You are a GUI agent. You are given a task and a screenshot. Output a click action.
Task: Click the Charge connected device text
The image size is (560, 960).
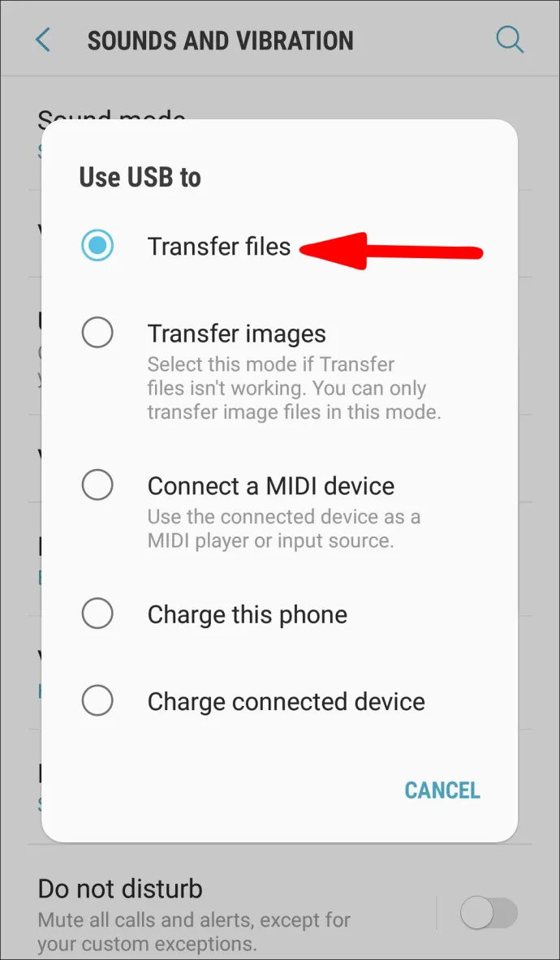pyautogui.click(x=286, y=701)
